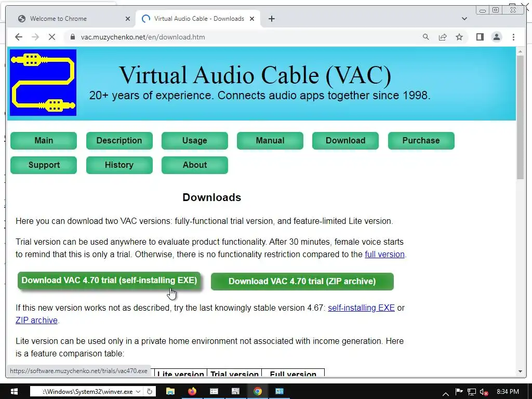Open the Support page
This screenshot has height=399, width=532.
coord(44,165)
